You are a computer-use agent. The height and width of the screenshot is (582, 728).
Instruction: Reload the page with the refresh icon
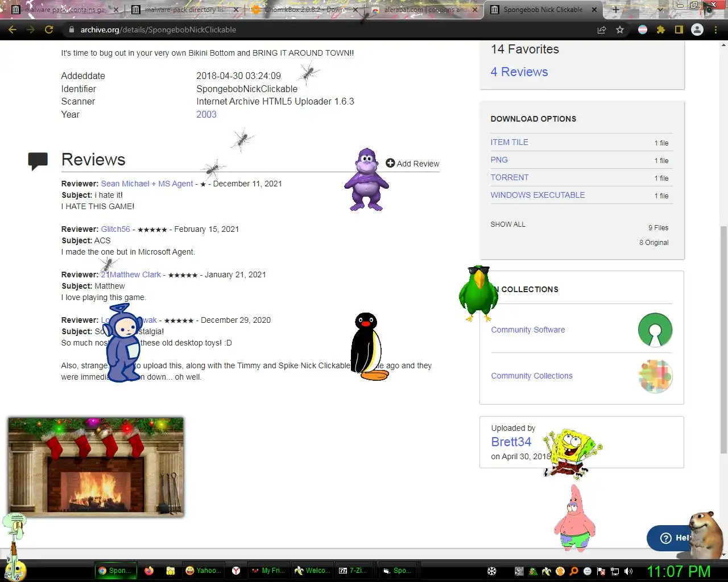coord(49,30)
